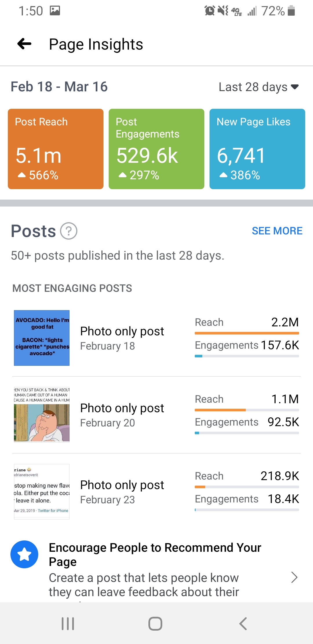Open the Last 28 days dropdown
The image size is (313, 644).
258,87
